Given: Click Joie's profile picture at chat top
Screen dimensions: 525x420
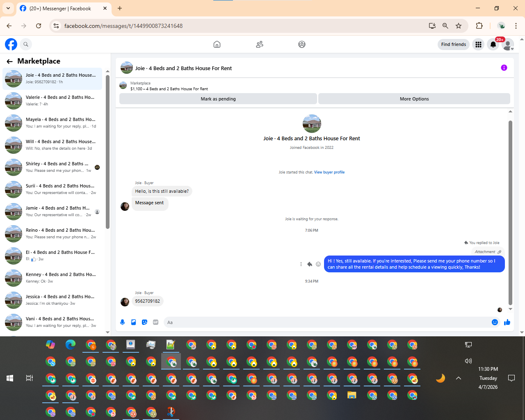Looking at the screenshot, I should pos(312,124).
